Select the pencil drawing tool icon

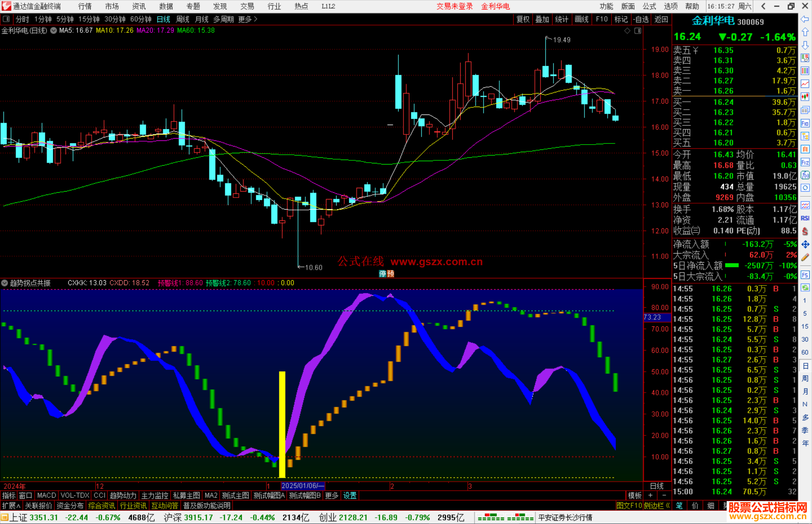[805, 258]
